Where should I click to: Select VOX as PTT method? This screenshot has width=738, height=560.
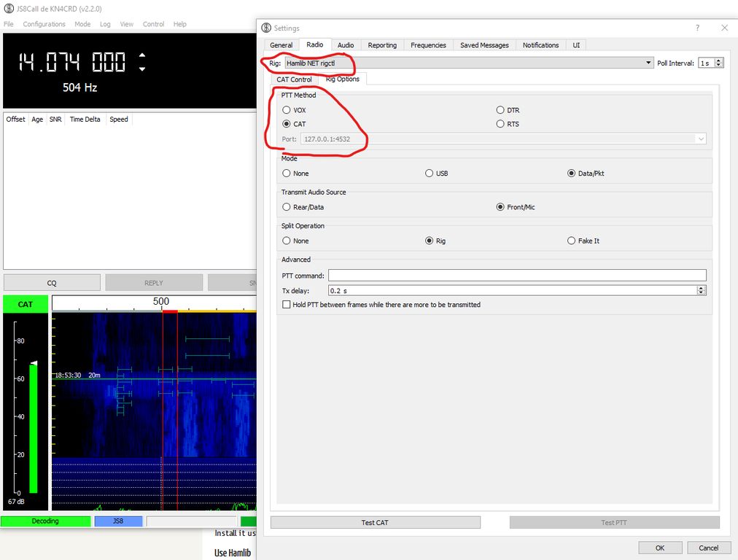(x=286, y=110)
